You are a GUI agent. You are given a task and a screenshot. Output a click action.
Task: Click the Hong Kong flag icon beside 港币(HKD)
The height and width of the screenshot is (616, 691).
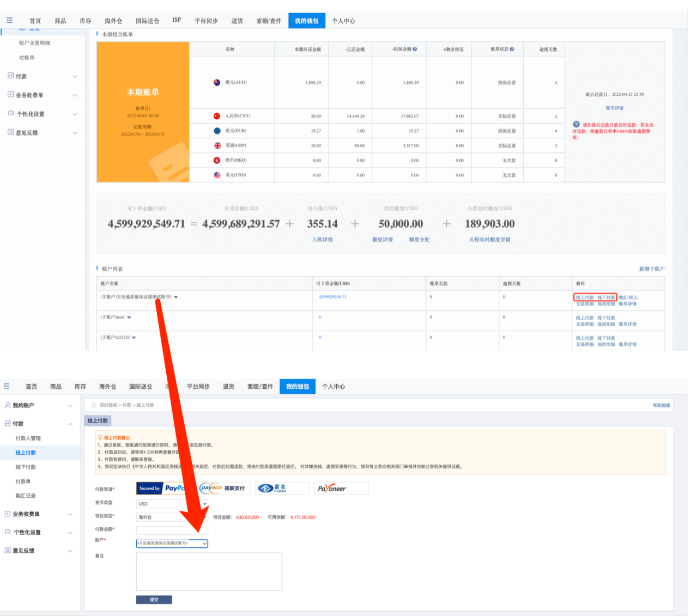[x=217, y=160]
